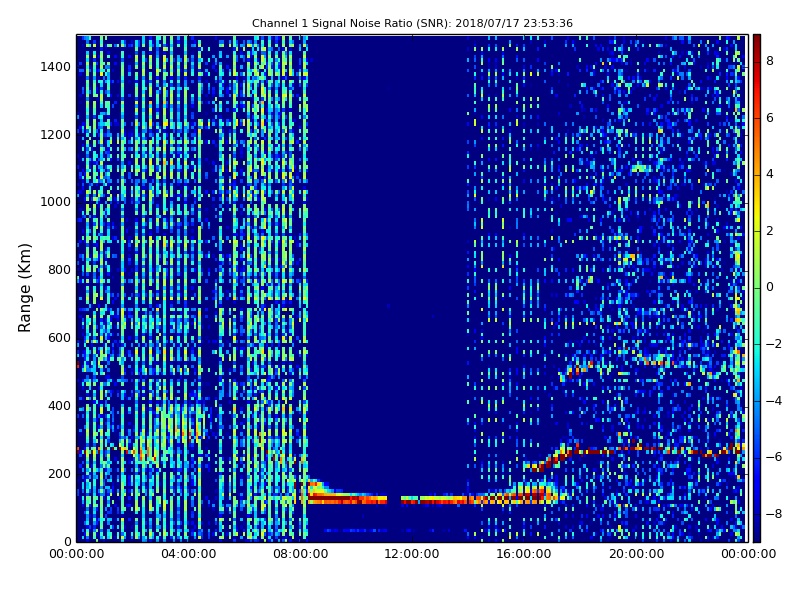This screenshot has height=600, width=800.
Task: Click the 'Range (Km)' axis label
Action: coord(24,288)
